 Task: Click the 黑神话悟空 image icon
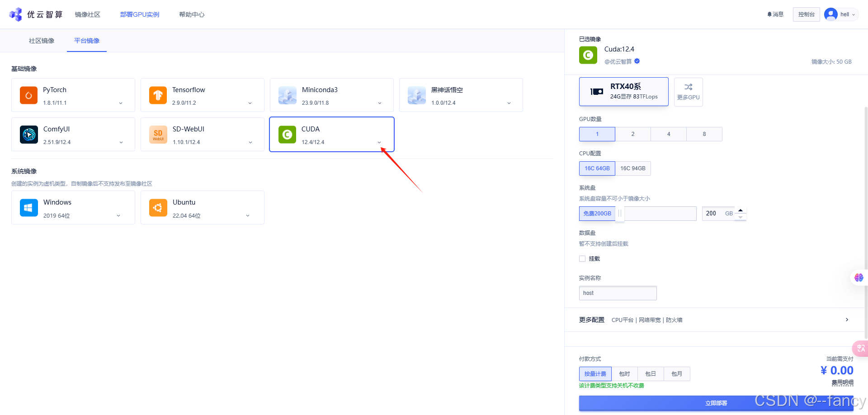point(416,95)
